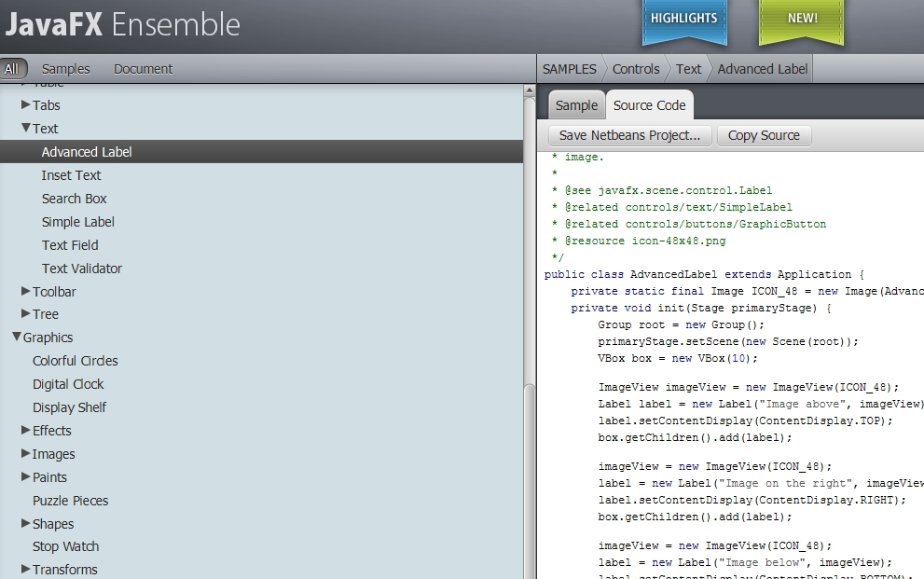Open the Sample tab
This screenshot has width=924, height=579.
tap(576, 105)
